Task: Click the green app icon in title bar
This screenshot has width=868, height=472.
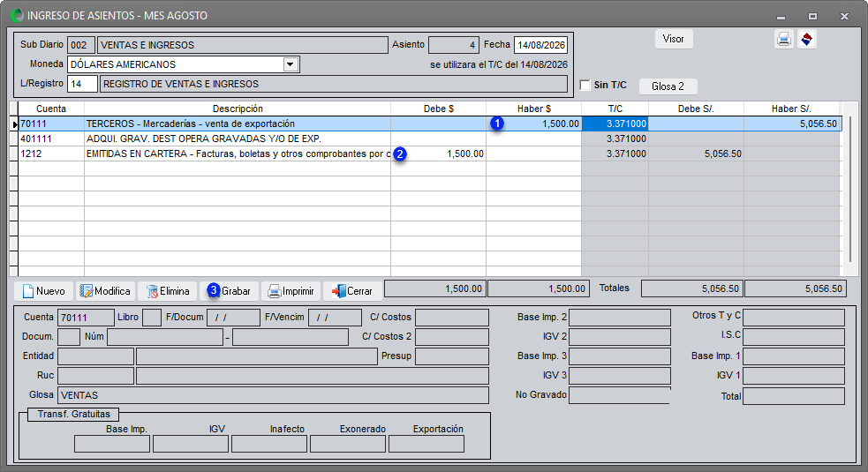Action: 17,16
